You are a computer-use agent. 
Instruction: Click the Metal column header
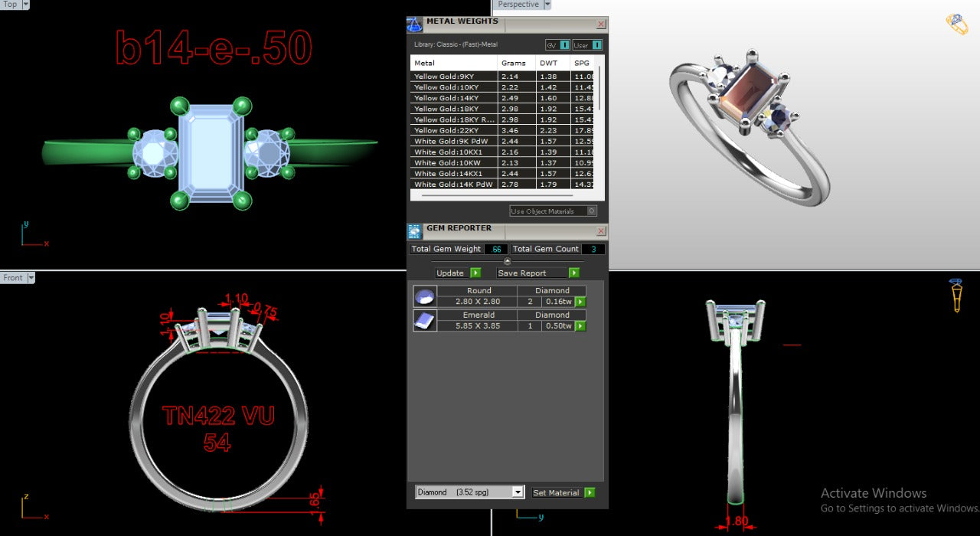(454, 63)
